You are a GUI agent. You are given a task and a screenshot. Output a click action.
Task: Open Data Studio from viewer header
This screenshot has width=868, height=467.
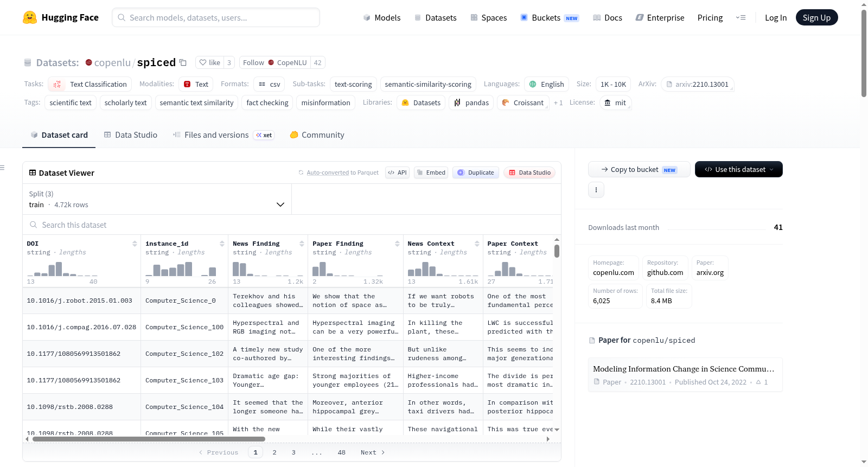pyautogui.click(x=529, y=172)
